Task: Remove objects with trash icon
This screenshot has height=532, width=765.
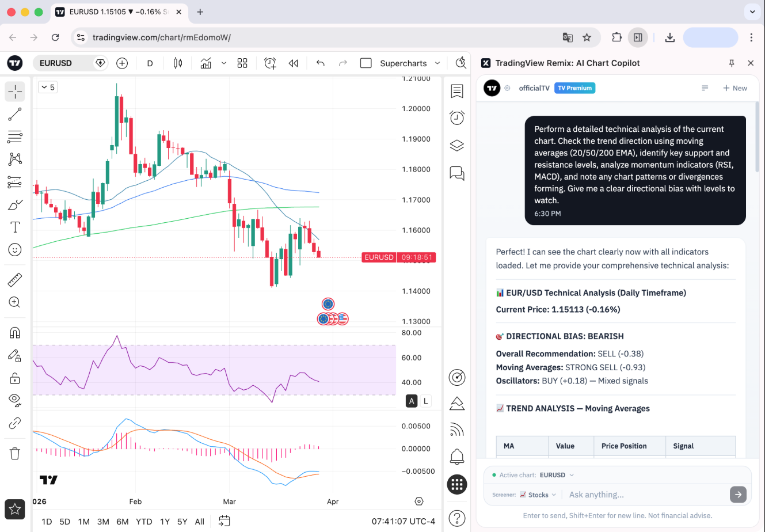Action: coord(15,453)
